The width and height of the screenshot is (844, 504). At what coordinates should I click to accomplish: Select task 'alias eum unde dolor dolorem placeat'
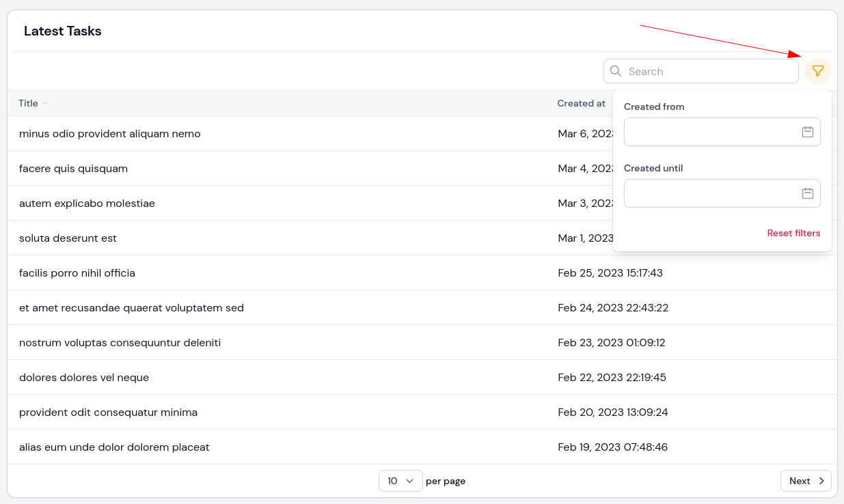pyautogui.click(x=115, y=447)
